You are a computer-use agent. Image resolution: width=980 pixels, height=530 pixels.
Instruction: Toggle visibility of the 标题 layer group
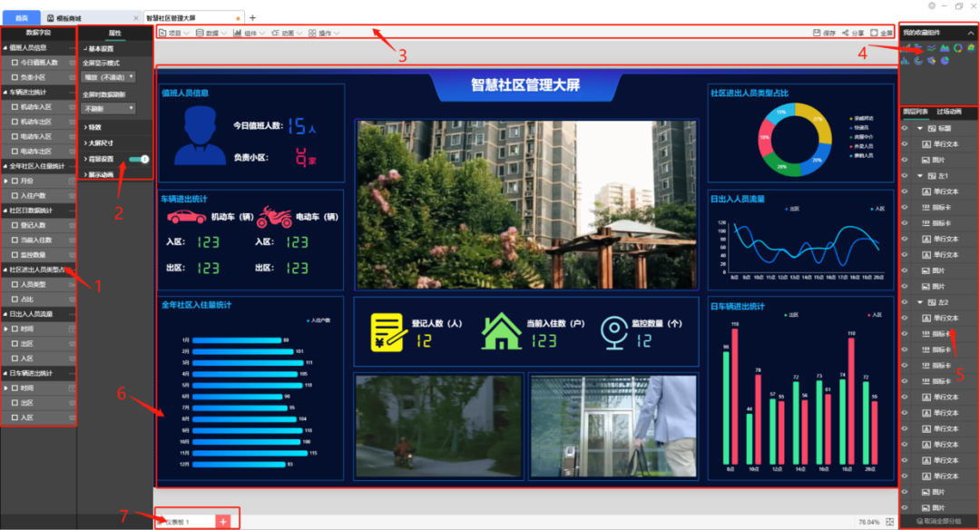coord(905,128)
